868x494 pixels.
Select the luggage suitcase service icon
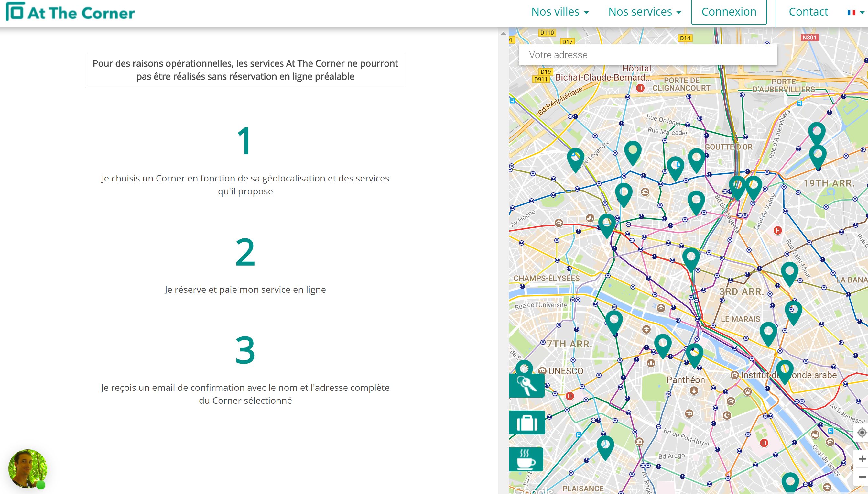pos(527,423)
